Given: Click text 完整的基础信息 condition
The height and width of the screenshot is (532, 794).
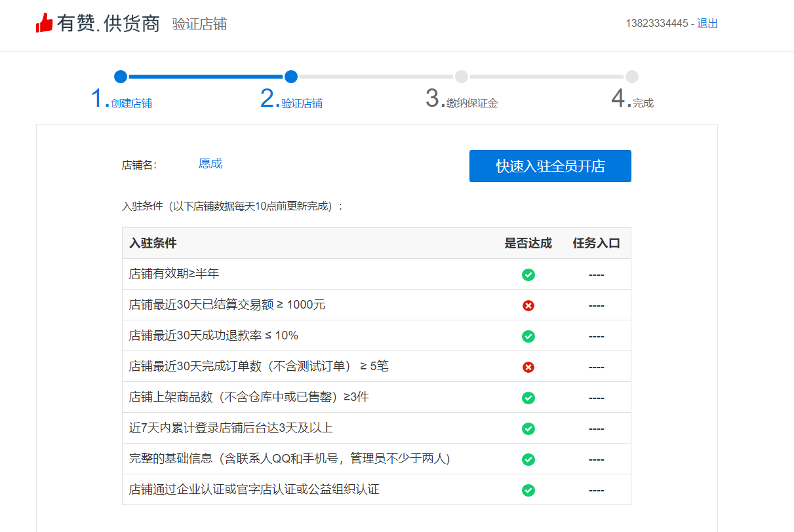Looking at the screenshot, I should point(290,459).
